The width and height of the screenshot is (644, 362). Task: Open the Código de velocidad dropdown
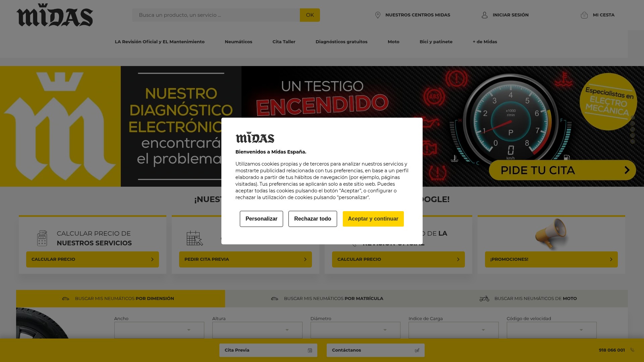click(x=552, y=330)
